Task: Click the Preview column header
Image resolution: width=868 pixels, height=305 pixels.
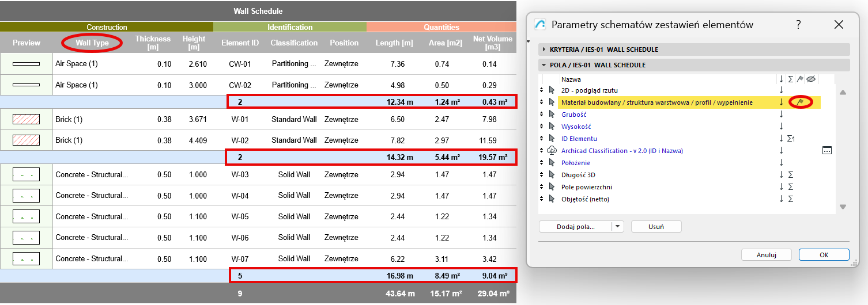Action: pos(27,43)
